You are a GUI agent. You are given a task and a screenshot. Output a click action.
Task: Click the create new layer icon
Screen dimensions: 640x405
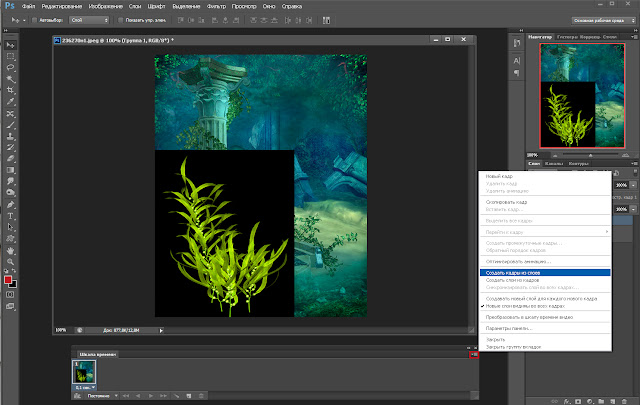(613, 401)
